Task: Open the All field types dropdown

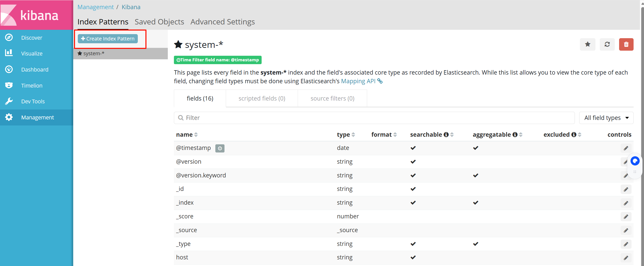Action: pyautogui.click(x=606, y=118)
